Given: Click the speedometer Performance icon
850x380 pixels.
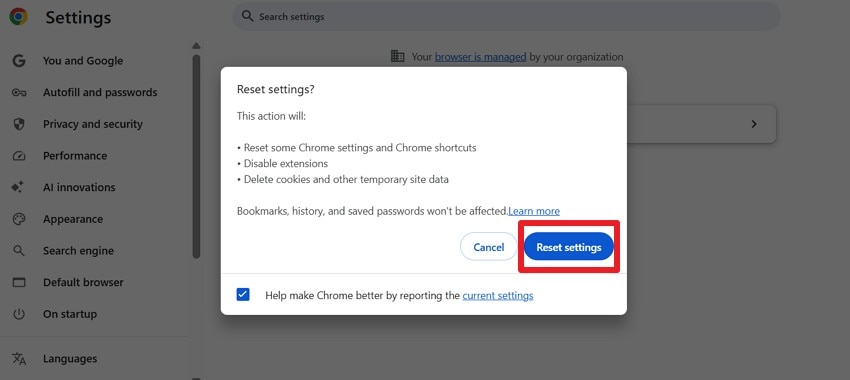Looking at the screenshot, I should pyautogui.click(x=19, y=156).
